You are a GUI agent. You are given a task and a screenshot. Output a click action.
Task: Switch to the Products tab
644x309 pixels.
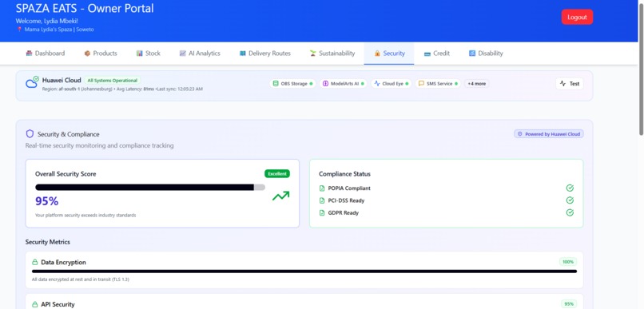coord(101,53)
